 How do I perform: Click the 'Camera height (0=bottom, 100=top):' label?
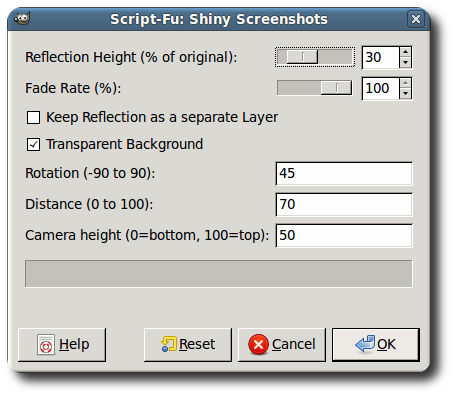147,235
